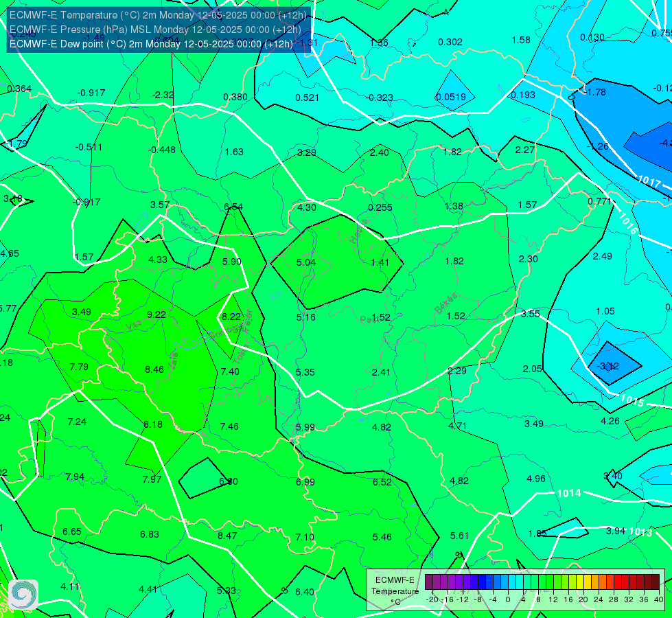The width and height of the screenshot is (672, 618).
Task: Click the 2.41 dew point value
Action: coord(381,372)
